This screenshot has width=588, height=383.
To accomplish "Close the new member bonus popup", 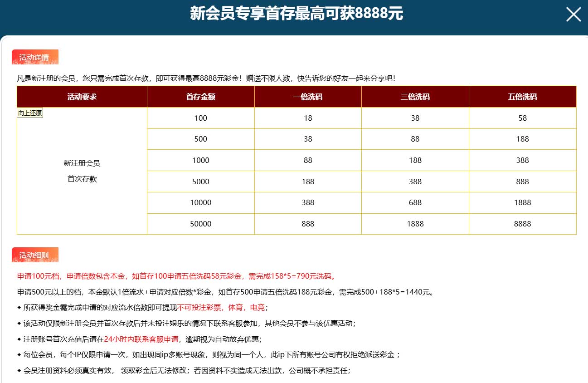I will (573, 15).
